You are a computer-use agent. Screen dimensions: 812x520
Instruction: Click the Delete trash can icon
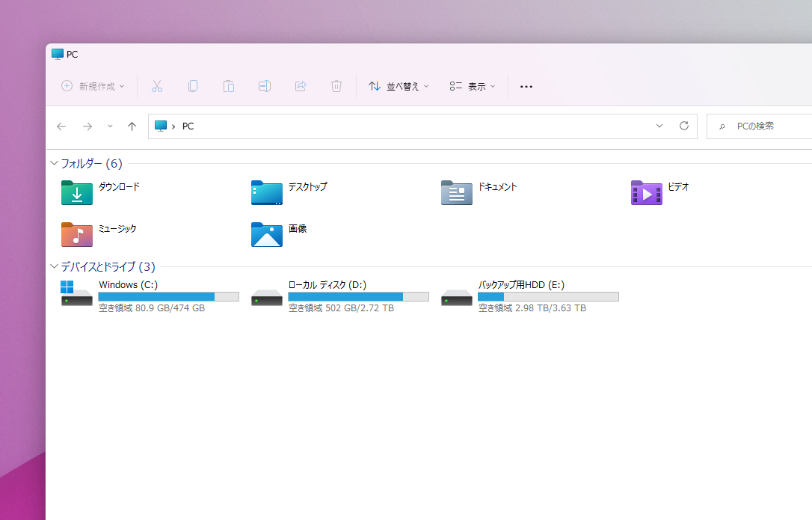[336, 86]
